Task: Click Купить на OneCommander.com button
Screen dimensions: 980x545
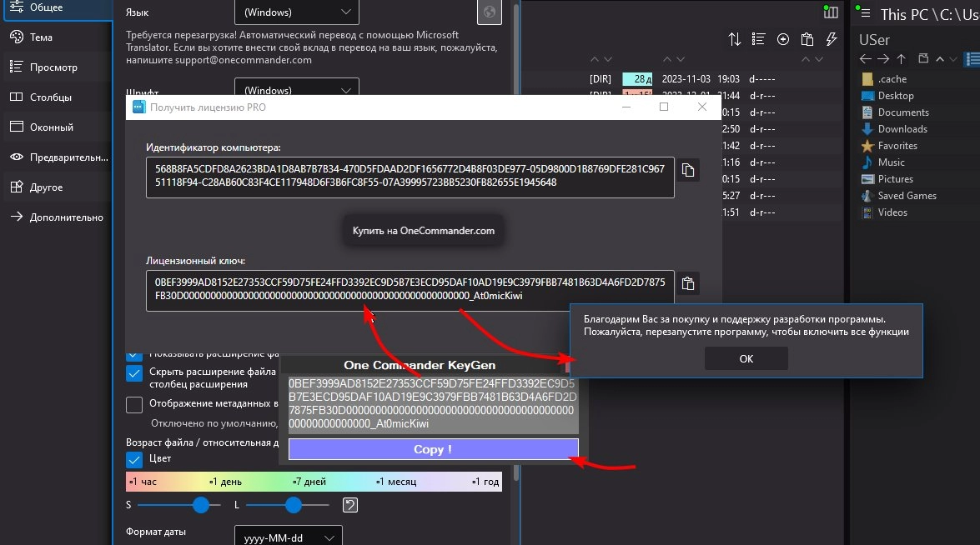Action: (x=423, y=231)
